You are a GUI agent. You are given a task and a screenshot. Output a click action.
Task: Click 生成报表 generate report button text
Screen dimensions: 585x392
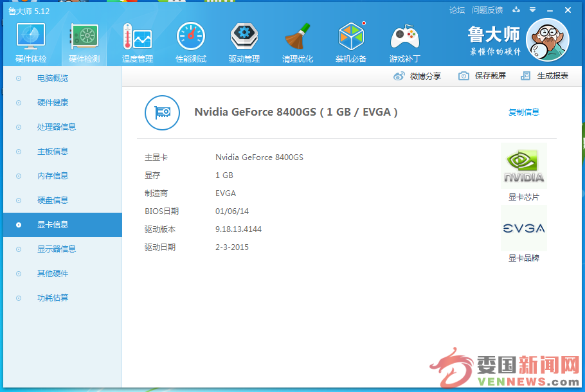[x=553, y=76]
